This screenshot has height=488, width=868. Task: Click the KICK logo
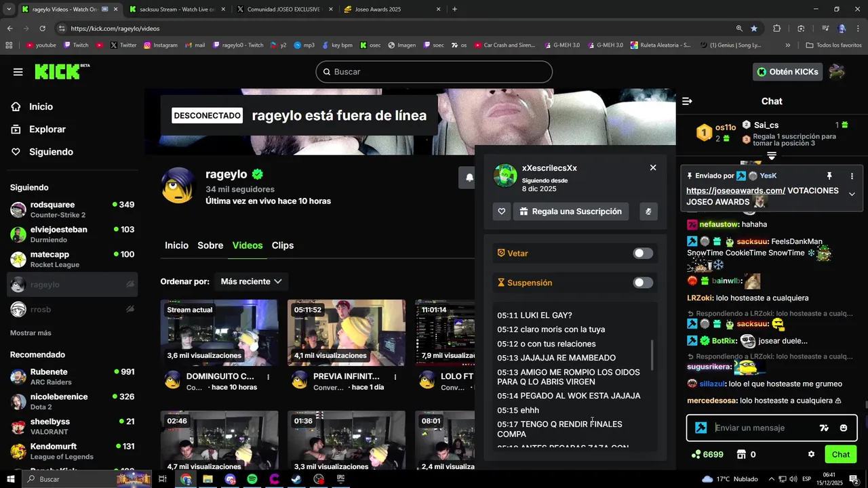click(62, 71)
